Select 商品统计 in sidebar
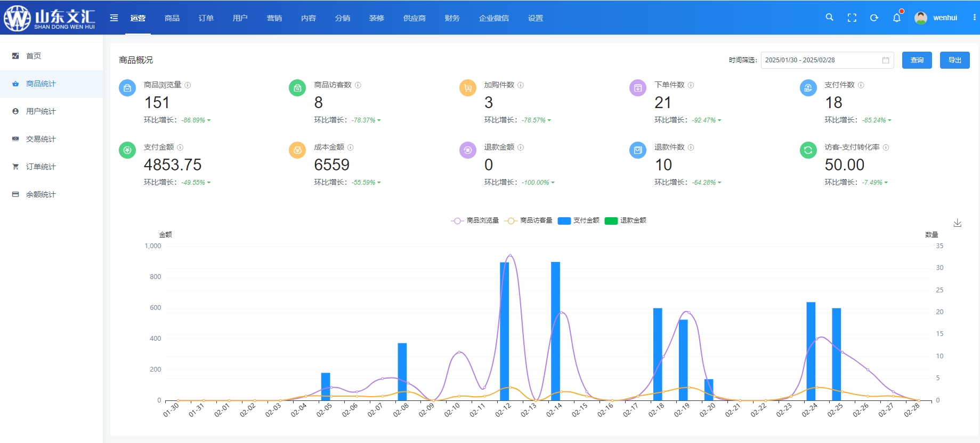Viewport: 980px width, 443px height. pos(51,84)
